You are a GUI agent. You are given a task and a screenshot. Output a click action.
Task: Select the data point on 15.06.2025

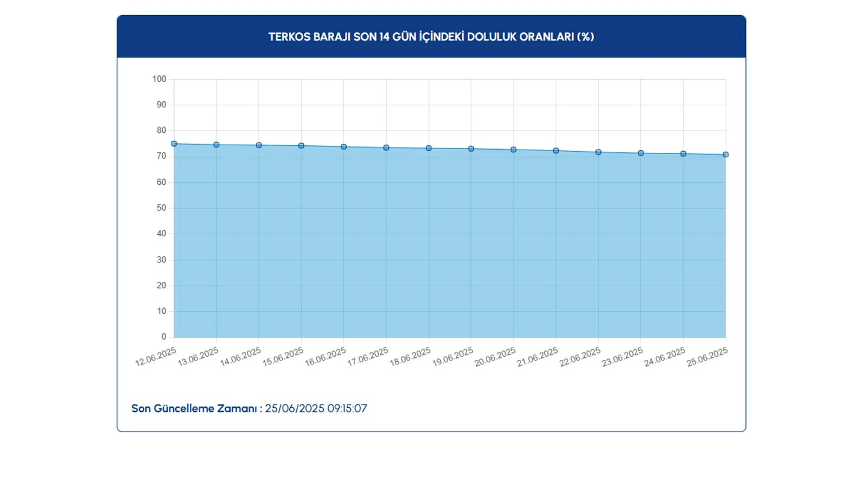point(302,146)
